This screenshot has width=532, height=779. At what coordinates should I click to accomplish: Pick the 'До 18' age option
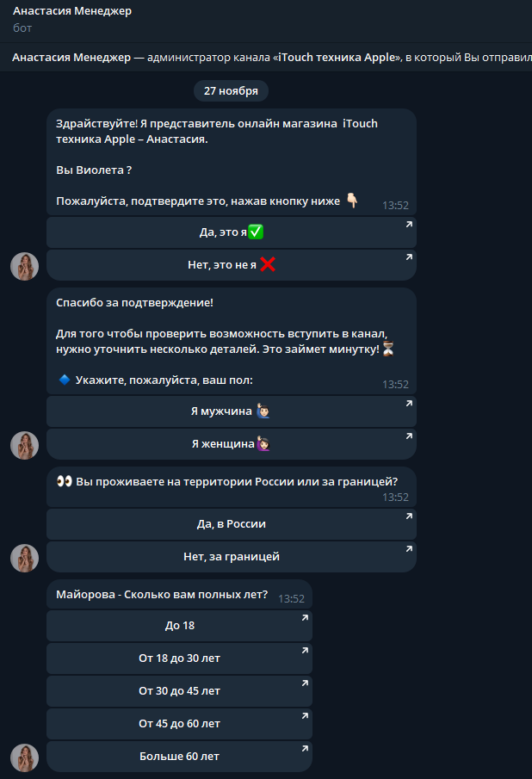(x=179, y=626)
